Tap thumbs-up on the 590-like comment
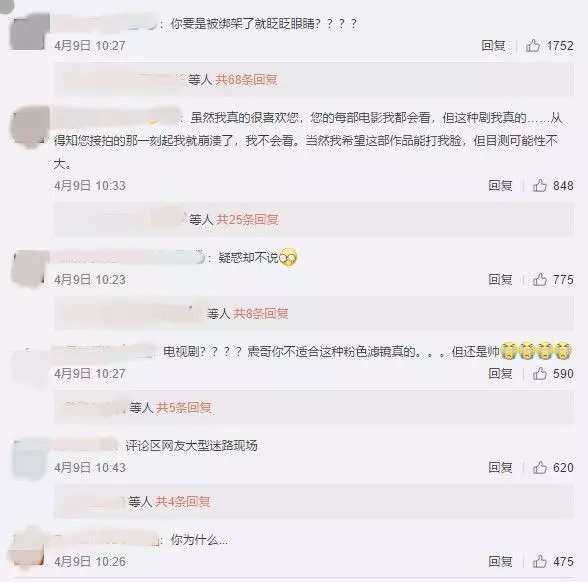The width and height of the screenshot is (588, 582). coord(540,374)
